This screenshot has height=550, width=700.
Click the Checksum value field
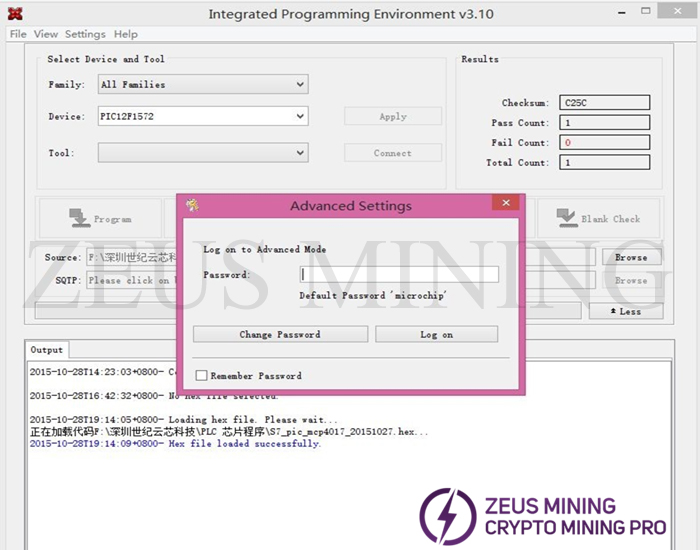(x=604, y=103)
